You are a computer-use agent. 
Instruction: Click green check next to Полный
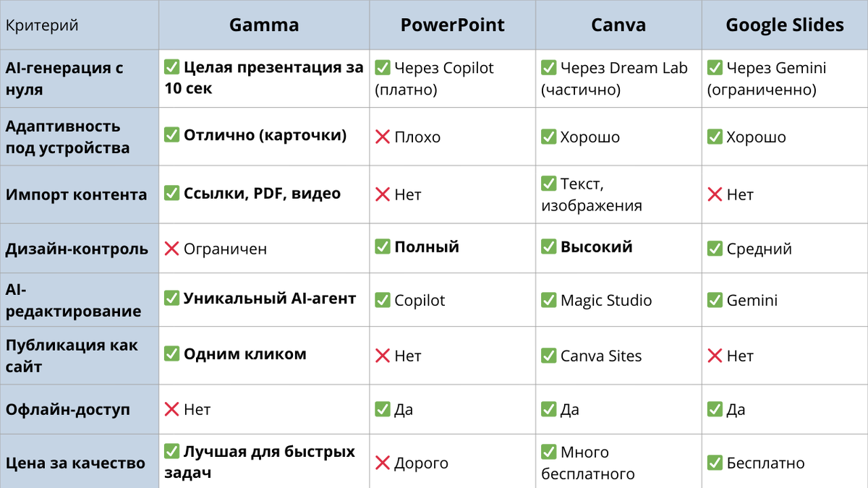pyautogui.click(x=383, y=247)
